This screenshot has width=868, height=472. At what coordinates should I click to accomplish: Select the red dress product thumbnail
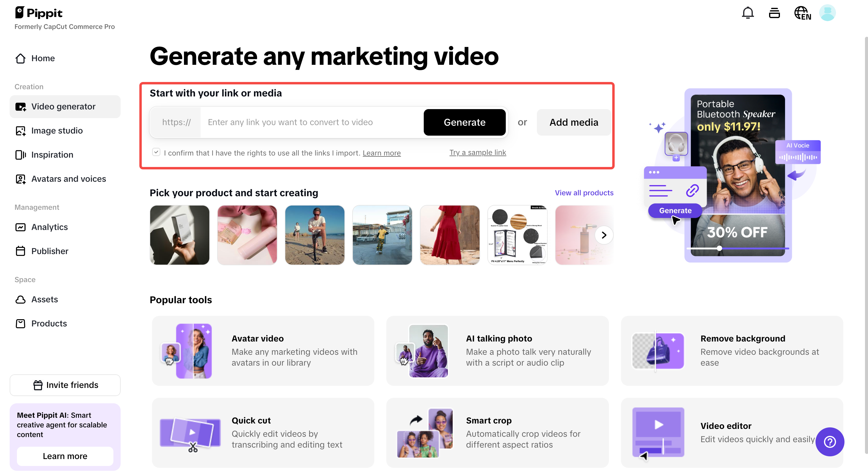450,235
